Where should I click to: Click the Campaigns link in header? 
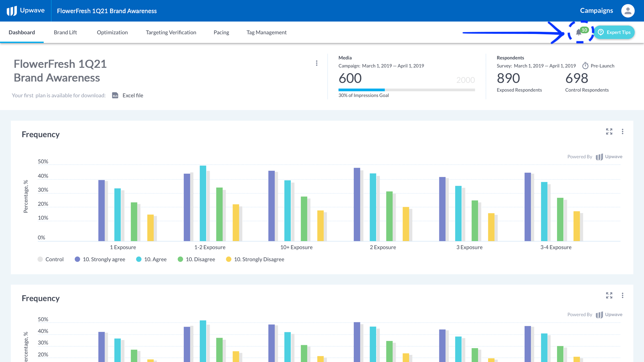(596, 11)
